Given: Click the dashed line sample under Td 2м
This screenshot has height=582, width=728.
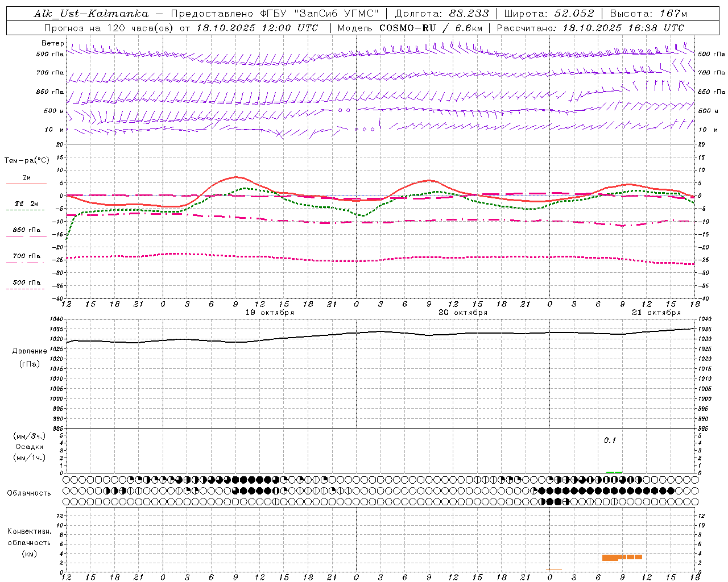Looking at the screenshot, I should 25,210.
